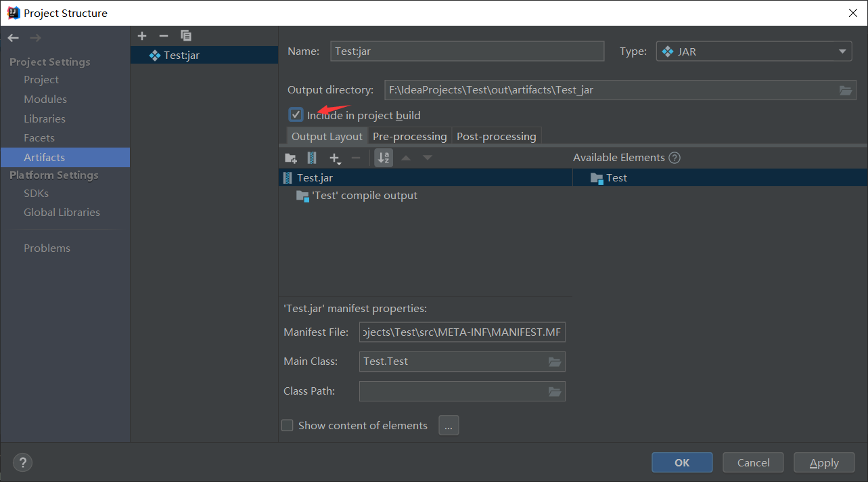Click the Cancel button
The height and width of the screenshot is (482, 868).
754,462
